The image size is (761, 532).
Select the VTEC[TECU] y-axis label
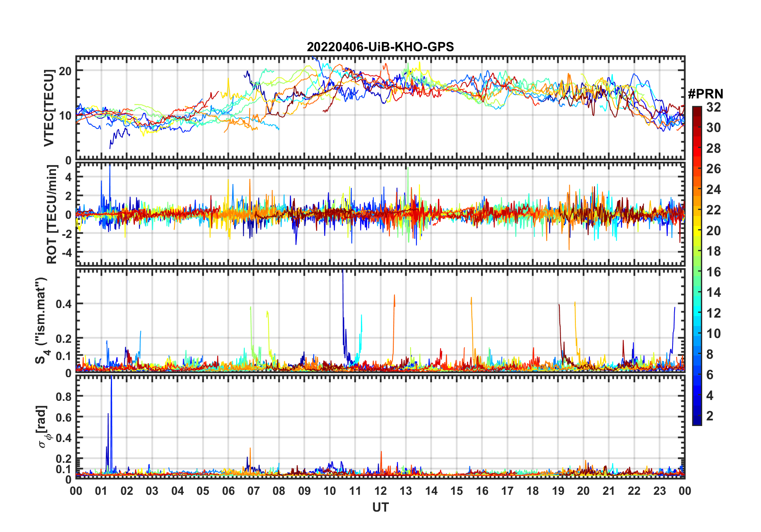[x=49, y=108]
